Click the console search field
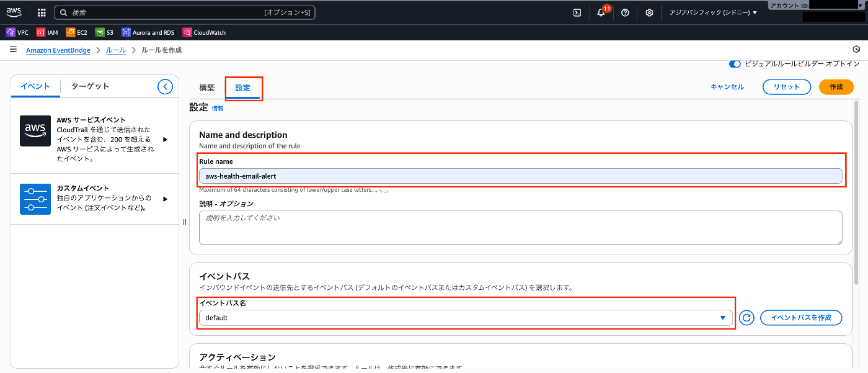868x373 pixels. tap(185, 12)
